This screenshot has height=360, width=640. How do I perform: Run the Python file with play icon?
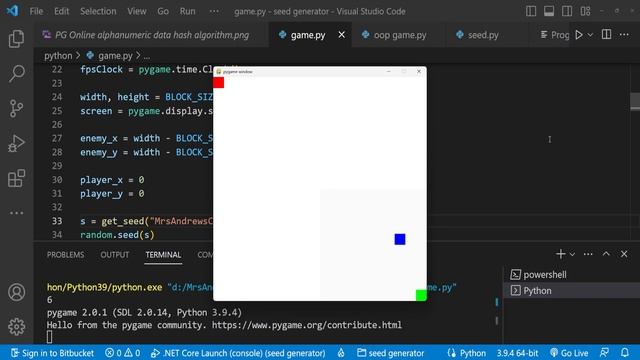point(579,35)
